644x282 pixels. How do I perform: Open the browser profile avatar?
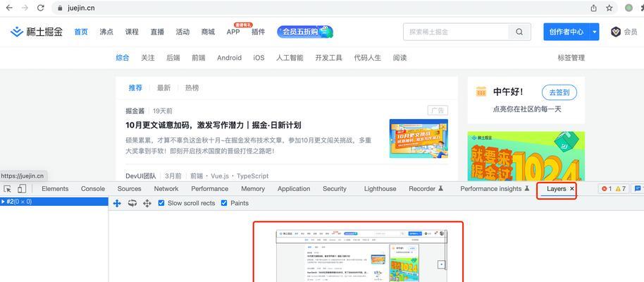coord(628,8)
